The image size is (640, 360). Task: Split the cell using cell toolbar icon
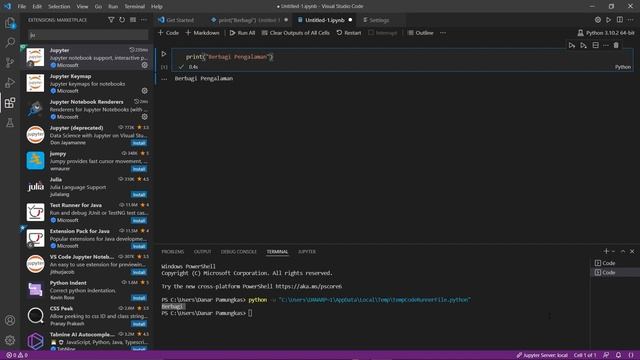tap(596, 45)
